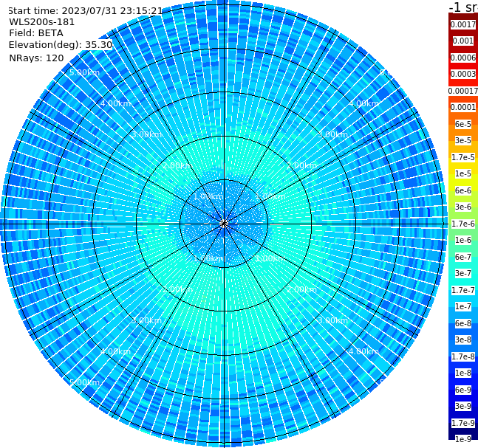Pick the 1e-9 colorbar bottom value
Image resolution: width=478 pixels, height=448 pixels.
point(463,439)
